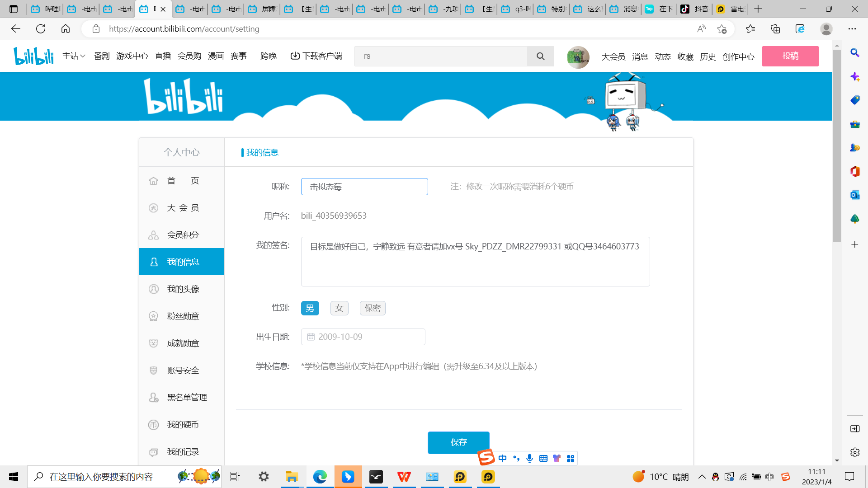Click the 下载客户端 download icon link
The width and height of the screenshot is (868, 488).
click(x=316, y=56)
